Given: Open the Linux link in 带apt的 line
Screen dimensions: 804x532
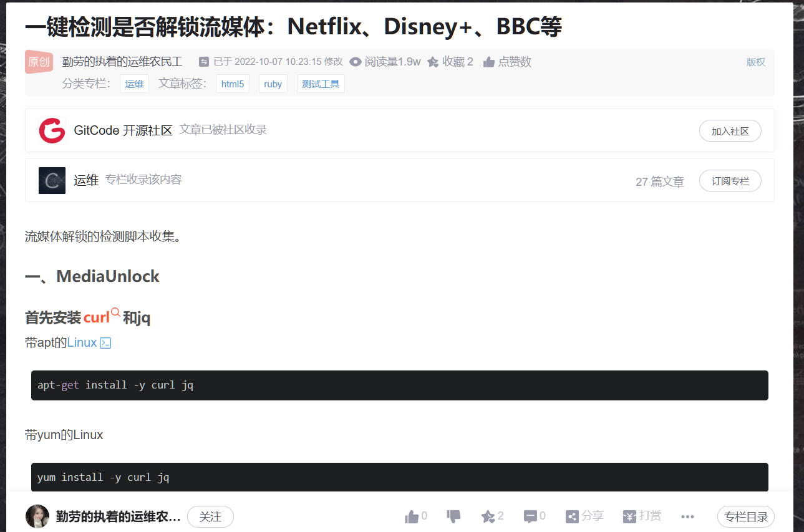Looking at the screenshot, I should click(x=82, y=342).
